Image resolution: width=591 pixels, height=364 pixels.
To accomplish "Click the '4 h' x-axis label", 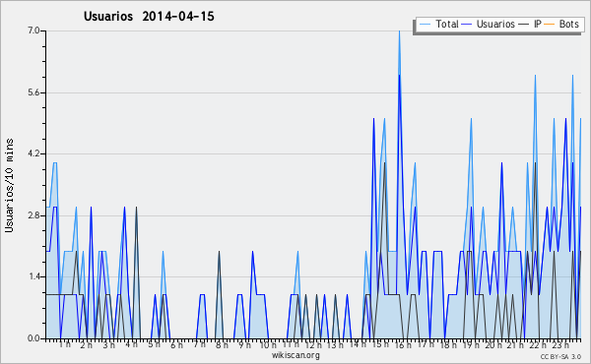I will (x=131, y=344).
